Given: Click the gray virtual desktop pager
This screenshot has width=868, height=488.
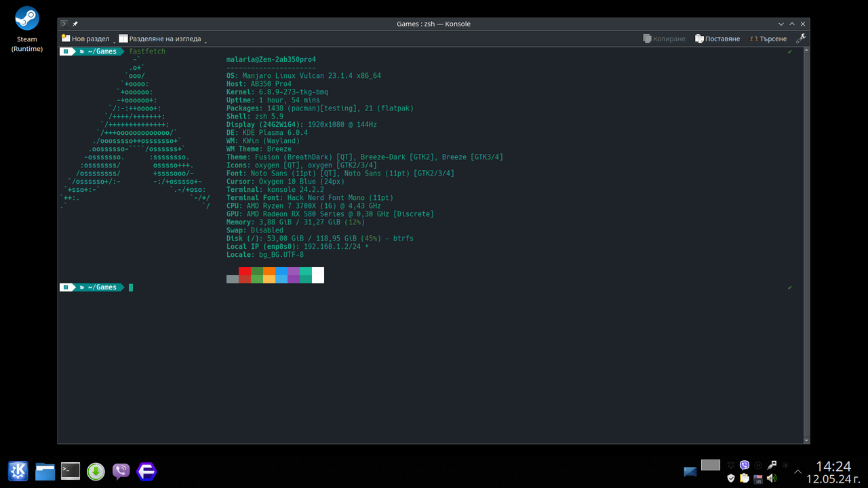Looking at the screenshot, I should click(x=711, y=465).
